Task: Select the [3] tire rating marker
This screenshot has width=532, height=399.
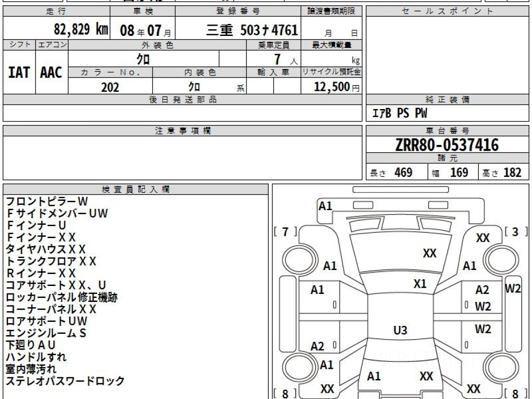Action: (x=515, y=231)
